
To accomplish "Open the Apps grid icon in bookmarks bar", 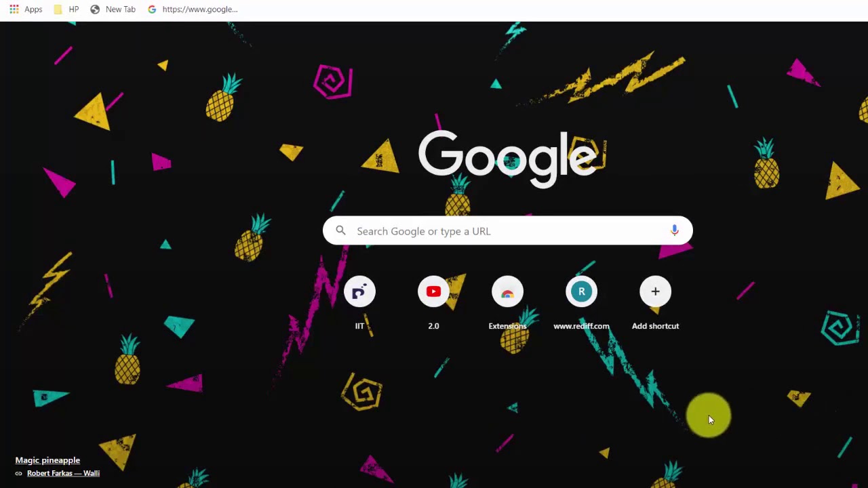I will [x=14, y=9].
